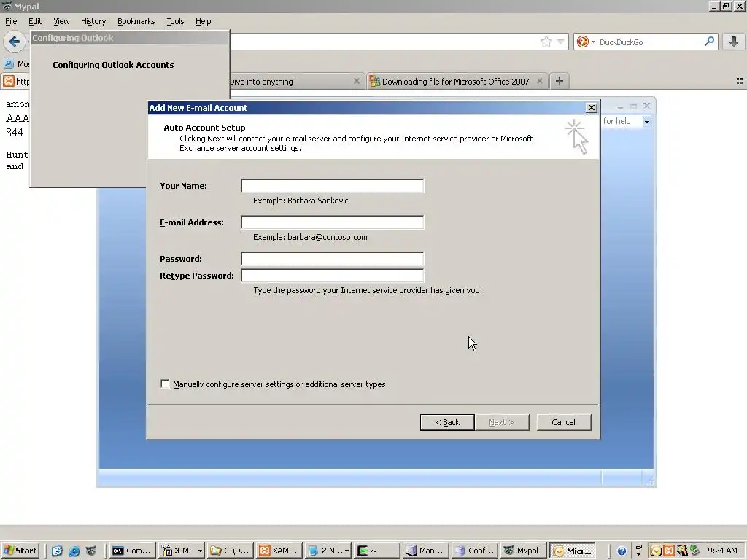Enable manually configure server settings checkbox
This screenshot has width=747, height=560.
[x=165, y=384]
